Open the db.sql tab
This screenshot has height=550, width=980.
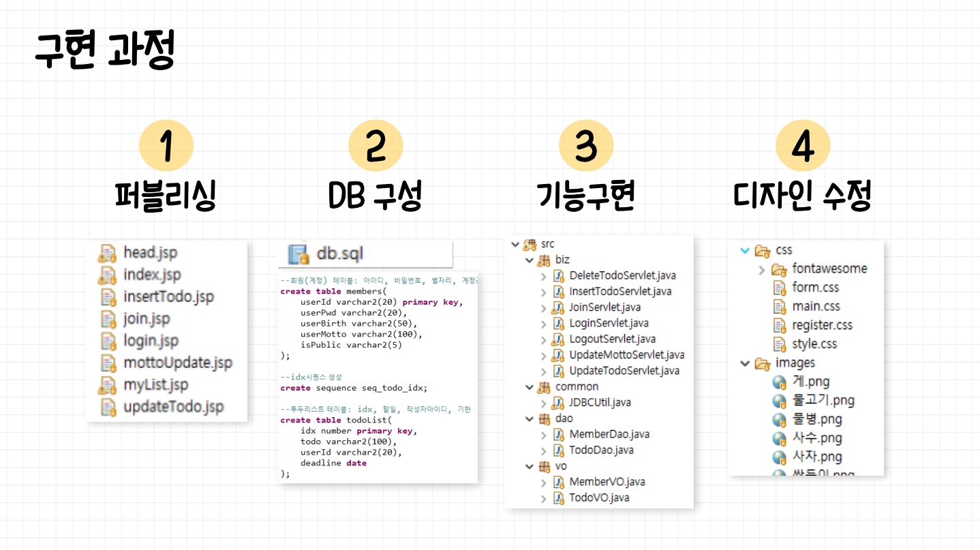pos(339,254)
